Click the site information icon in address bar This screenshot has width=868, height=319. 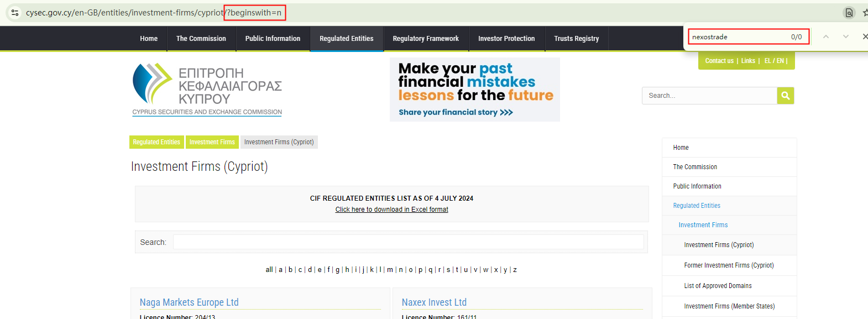tap(15, 12)
